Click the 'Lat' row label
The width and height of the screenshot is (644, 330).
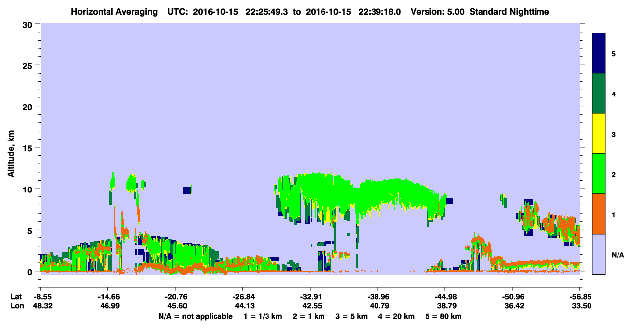click(16, 297)
